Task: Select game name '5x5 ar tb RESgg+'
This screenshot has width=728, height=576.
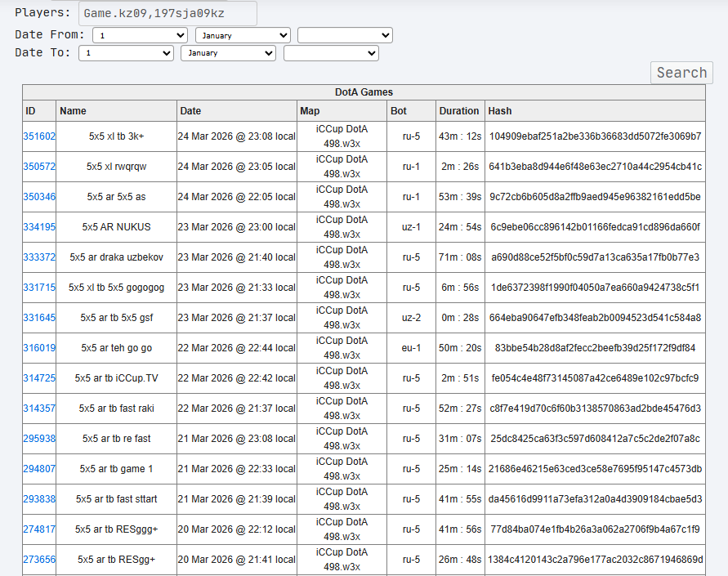Action: pos(117,560)
